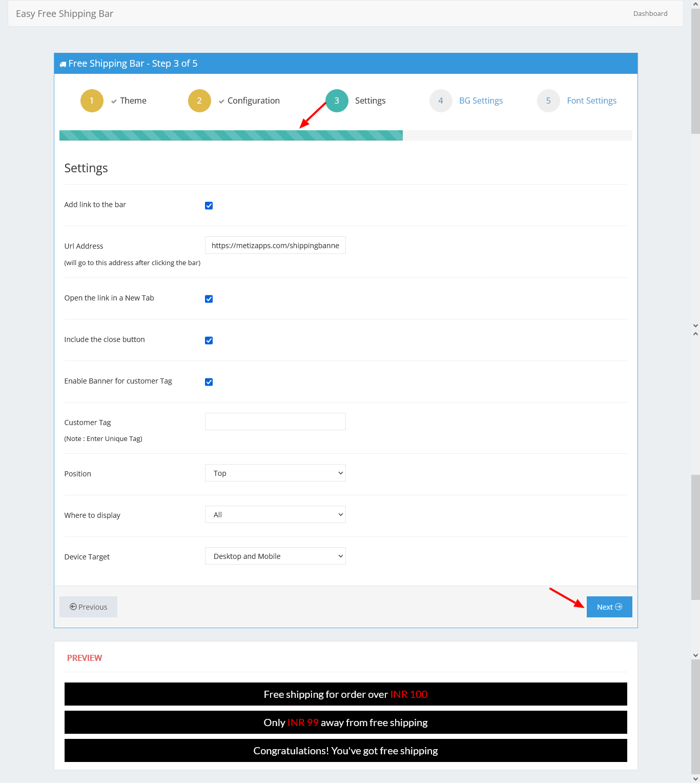Click the step 4 BG Settings circle
Image resolution: width=700 pixels, height=783 pixels.
point(441,101)
